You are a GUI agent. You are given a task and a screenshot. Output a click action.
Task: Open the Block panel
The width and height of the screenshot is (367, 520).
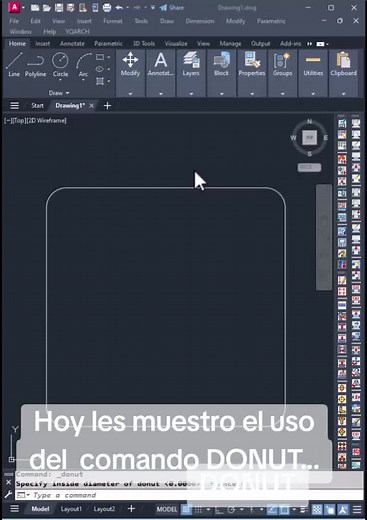[x=221, y=73]
